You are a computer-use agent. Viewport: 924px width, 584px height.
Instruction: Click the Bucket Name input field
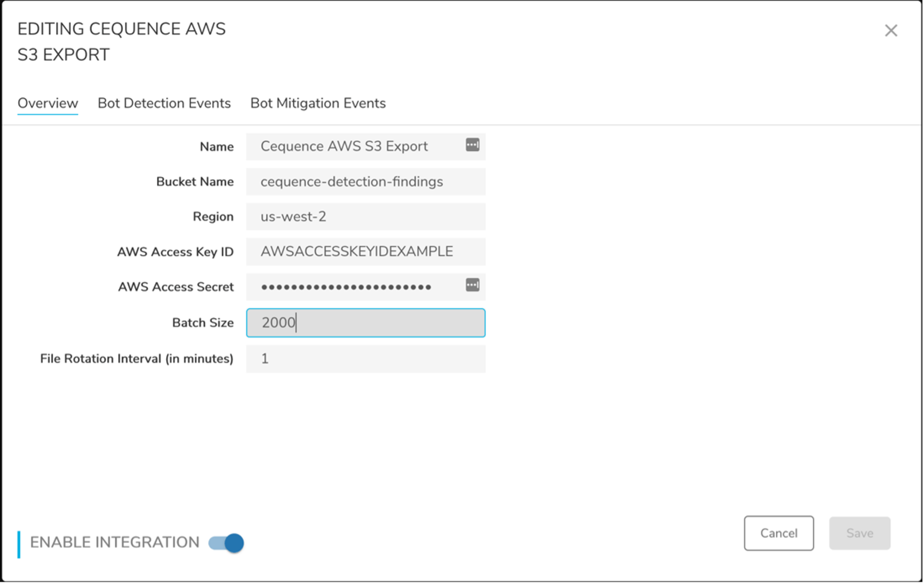point(365,181)
